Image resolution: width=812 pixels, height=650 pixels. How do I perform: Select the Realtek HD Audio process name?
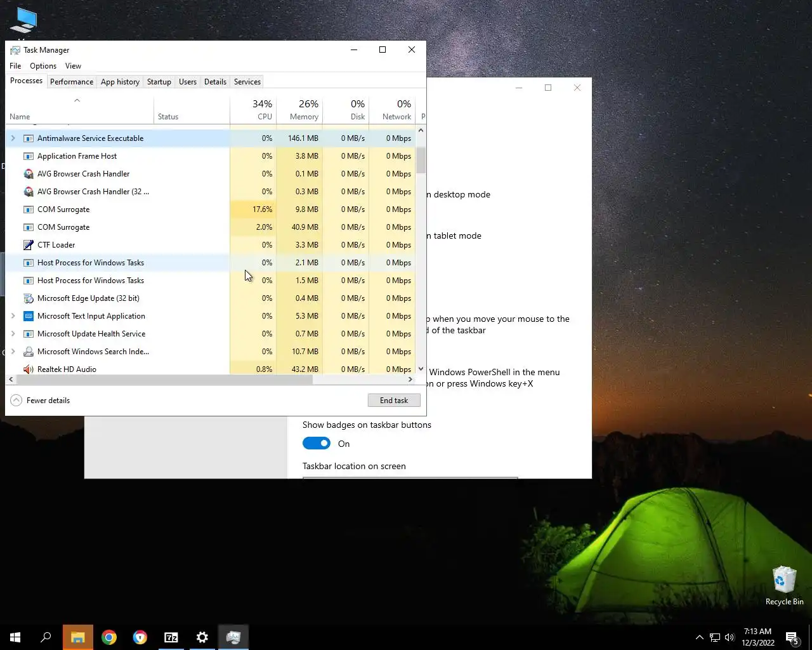tap(67, 369)
